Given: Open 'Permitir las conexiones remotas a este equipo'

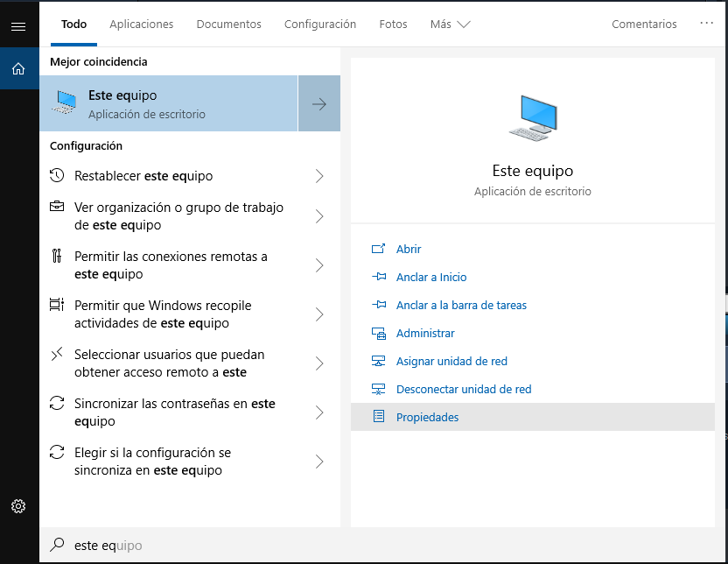Looking at the screenshot, I should (x=190, y=265).
